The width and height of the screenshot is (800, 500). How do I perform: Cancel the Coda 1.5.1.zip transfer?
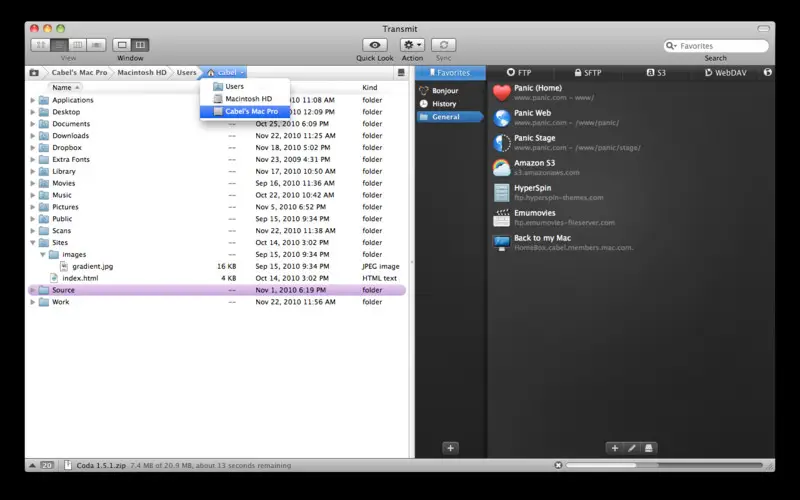click(558, 465)
